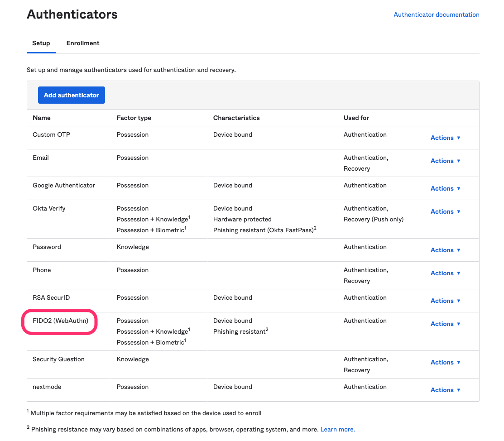Click the Add authenticator button

[71, 95]
